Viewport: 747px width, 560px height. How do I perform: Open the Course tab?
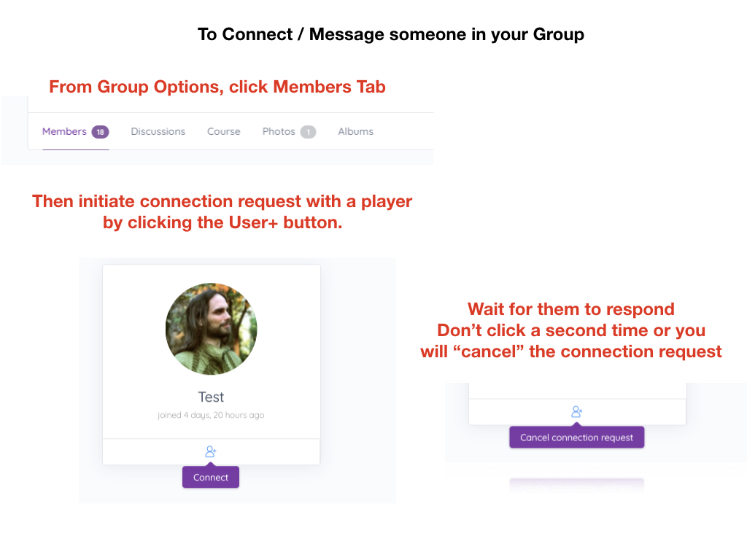(x=223, y=131)
